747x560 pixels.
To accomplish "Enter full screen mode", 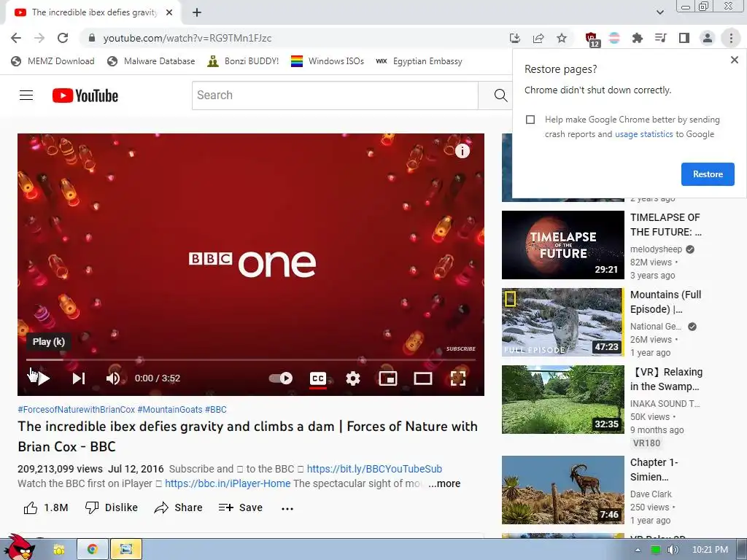I will pos(458,378).
